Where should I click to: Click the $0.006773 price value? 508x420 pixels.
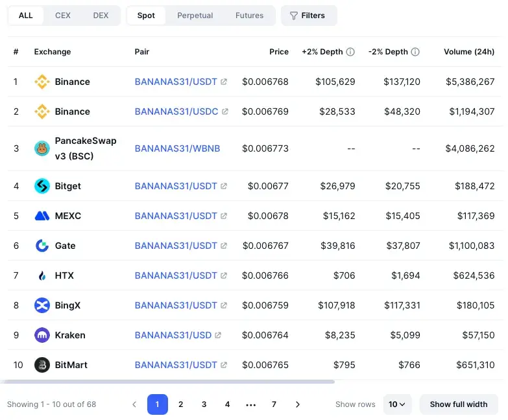265,148
